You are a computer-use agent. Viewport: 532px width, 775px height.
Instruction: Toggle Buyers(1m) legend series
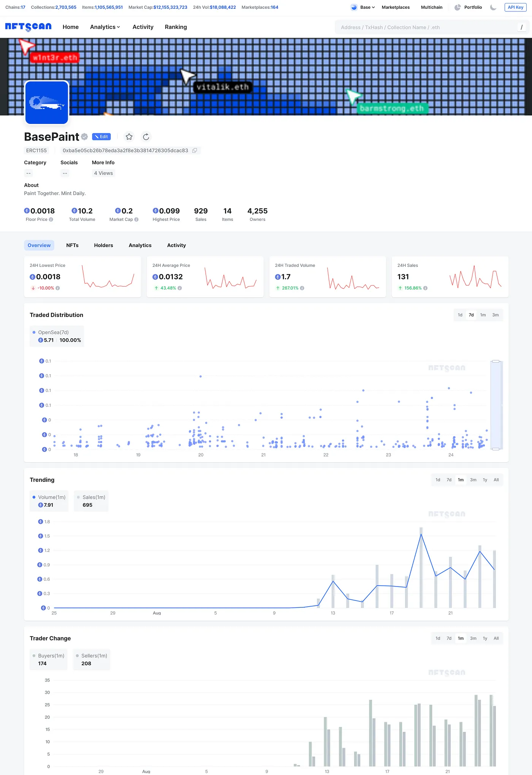49,659
